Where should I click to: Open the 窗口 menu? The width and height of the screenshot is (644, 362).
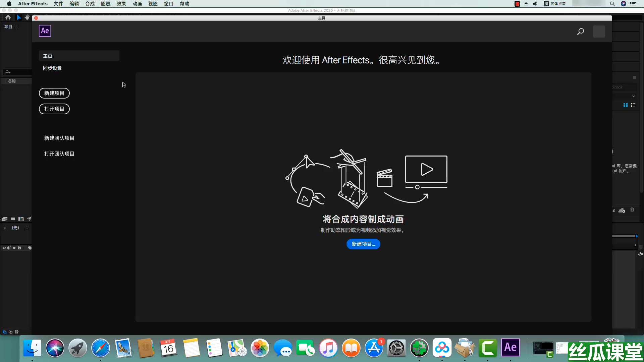tap(169, 4)
